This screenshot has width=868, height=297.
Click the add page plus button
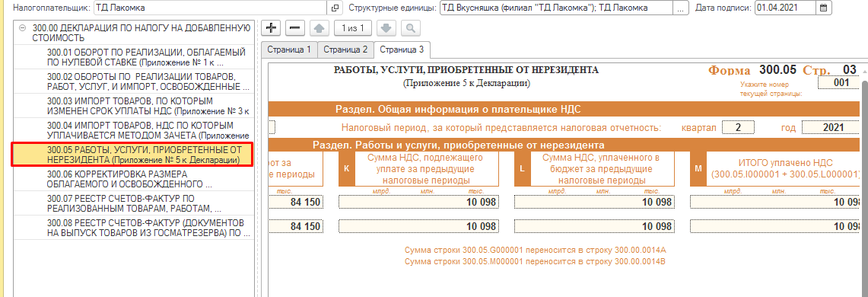[271, 27]
